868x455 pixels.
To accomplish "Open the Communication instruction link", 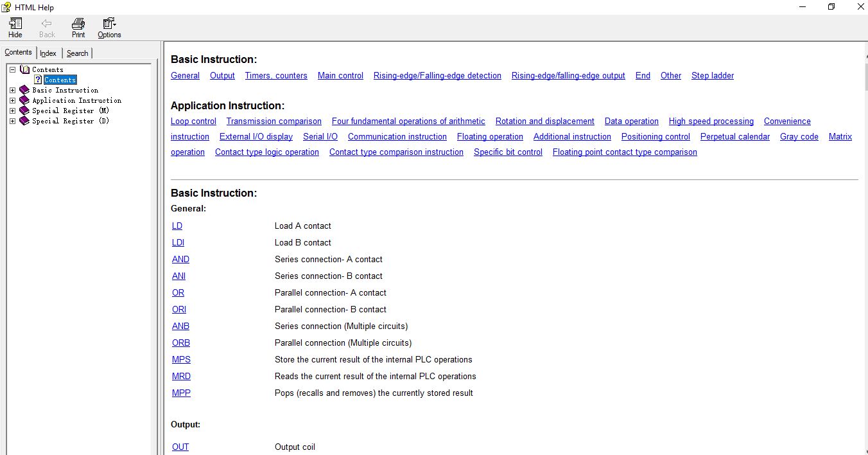I will 397,136.
